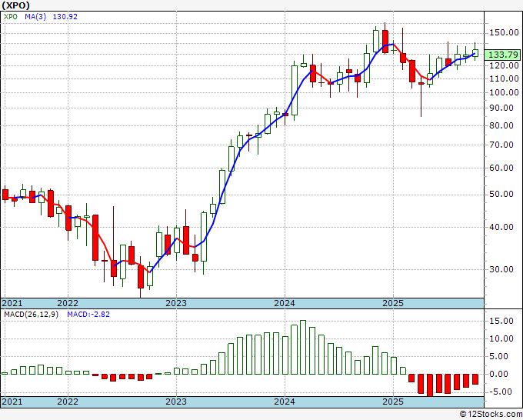This screenshot has width=523, height=420.
Task: Click the 90.00 price axis label
Action: point(501,108)
